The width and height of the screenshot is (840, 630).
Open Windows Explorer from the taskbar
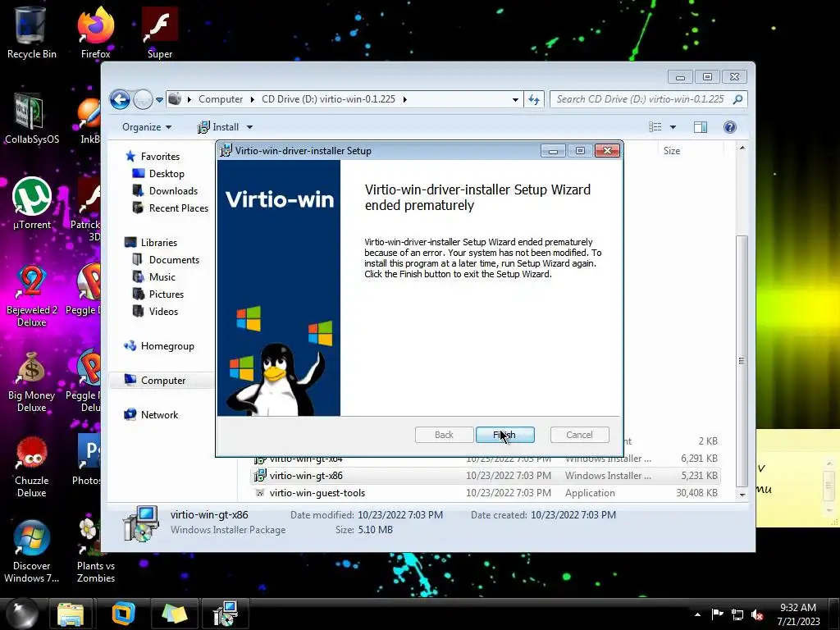point(71,614)
